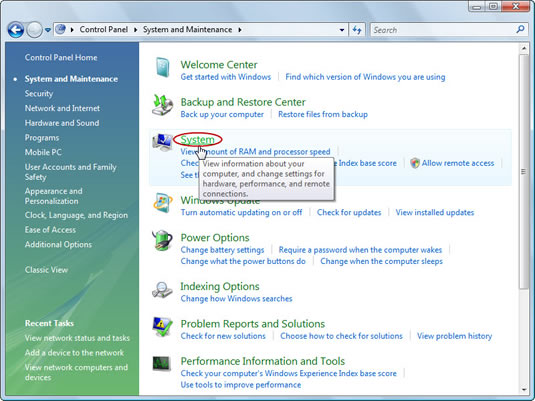
Task: Expand the arrow after Control Panel breadcrumb
Action: point(135,30)
